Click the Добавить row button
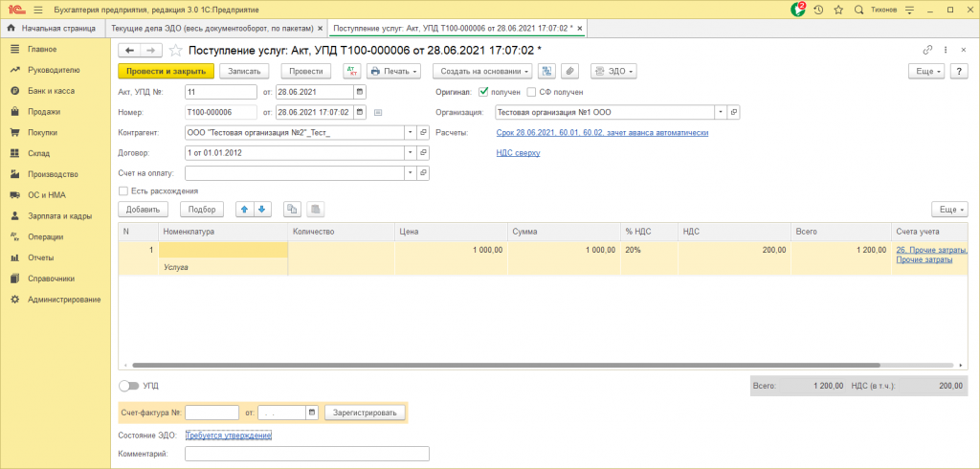 144,209
